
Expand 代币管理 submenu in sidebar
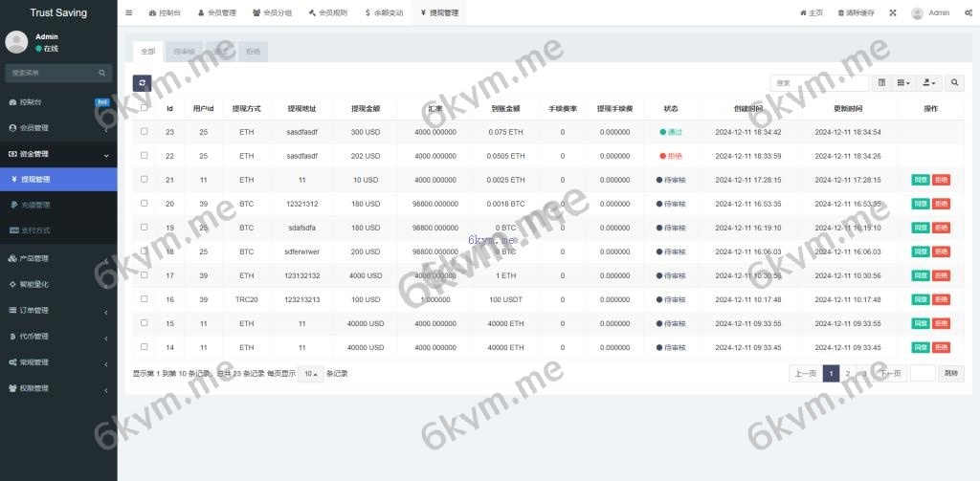58,336
